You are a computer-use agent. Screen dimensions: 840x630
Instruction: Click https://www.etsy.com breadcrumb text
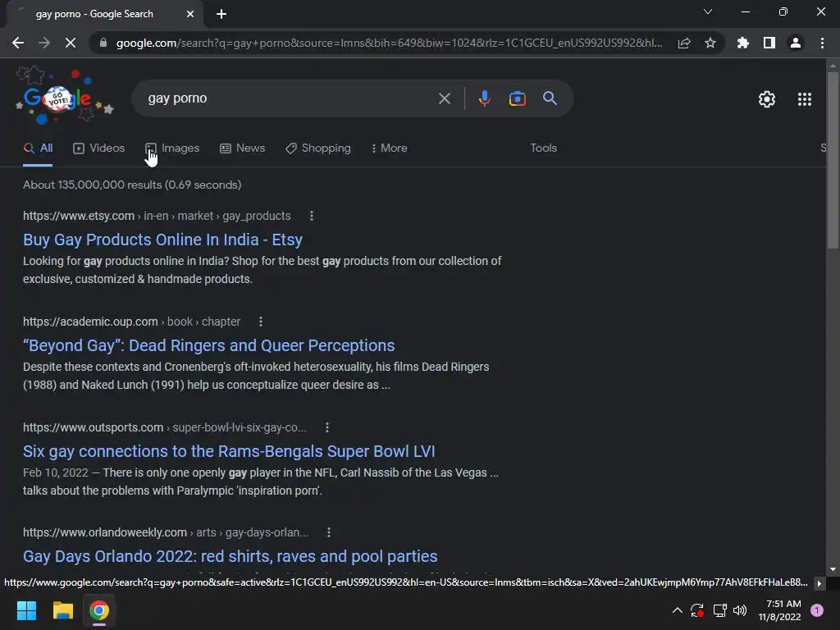coord(79,216)
